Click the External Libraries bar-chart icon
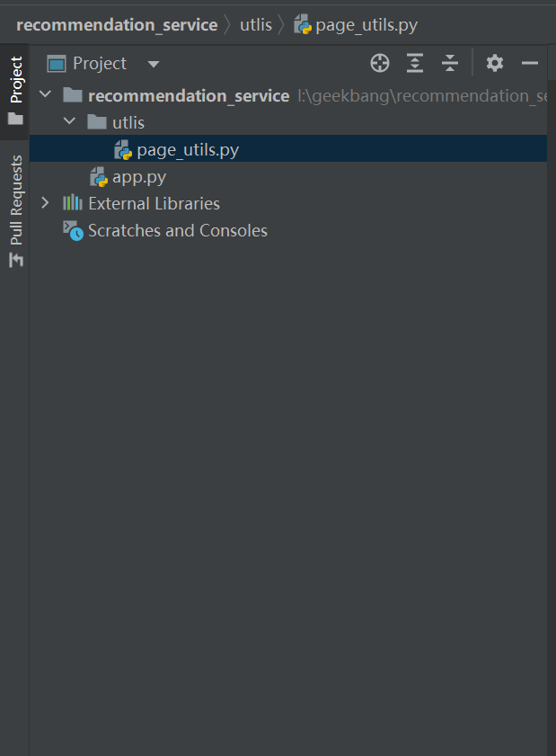Screen dimensions: 556x756 (x=72, y=203)
